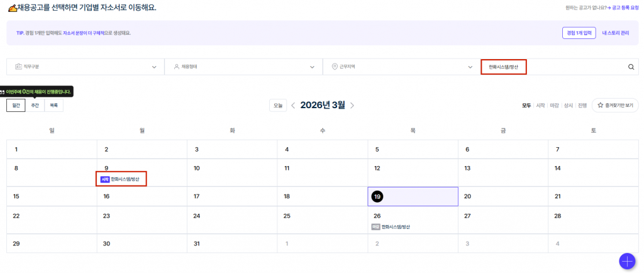644x273 pixels.
Task: Go to previous month with left arrow
Action: [x=293, y=106]
